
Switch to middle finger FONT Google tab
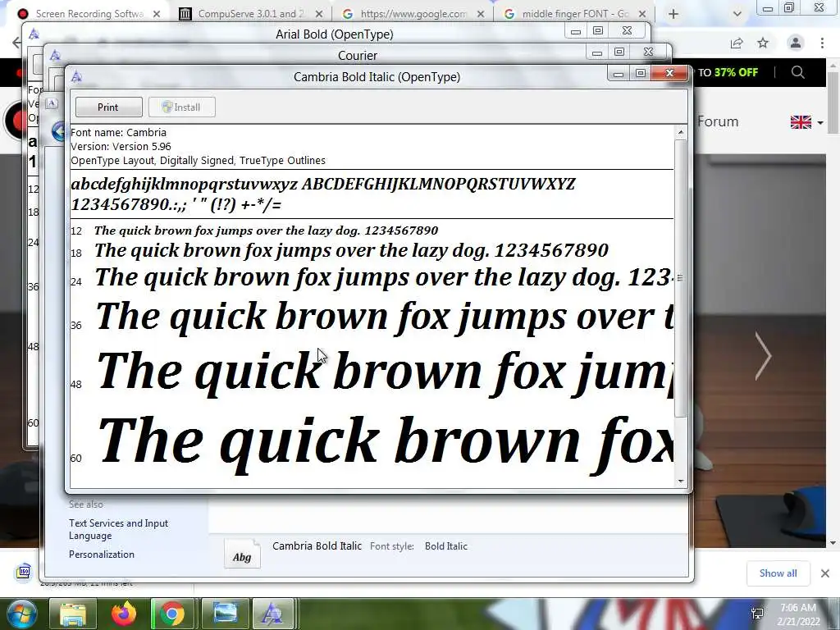(x=575, y=14)
